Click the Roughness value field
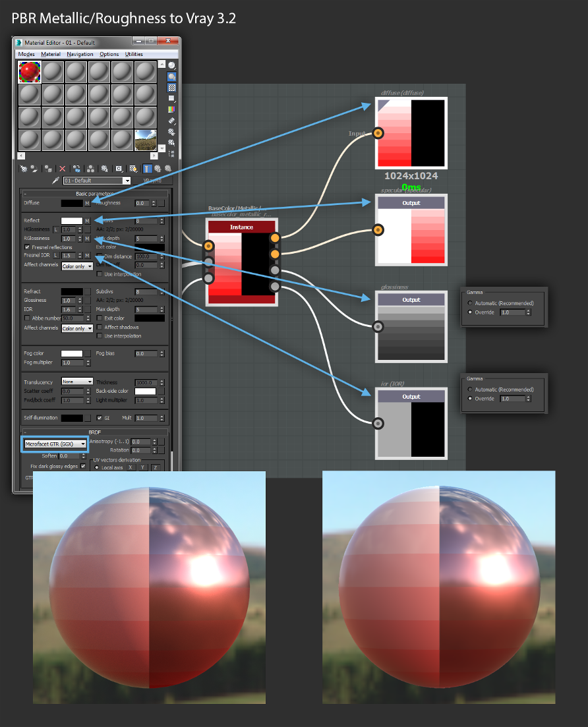This screenshot has height=727, width=588. click(x=142, y=203)
